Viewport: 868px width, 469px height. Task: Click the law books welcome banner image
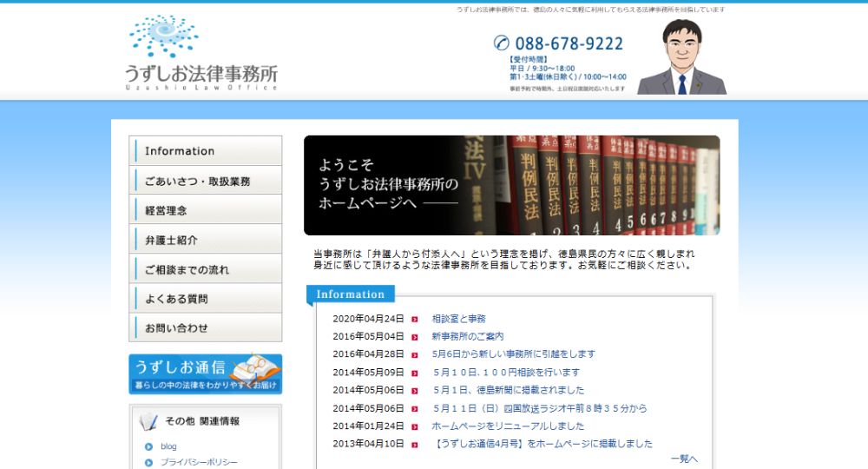[x=511, y=185]
